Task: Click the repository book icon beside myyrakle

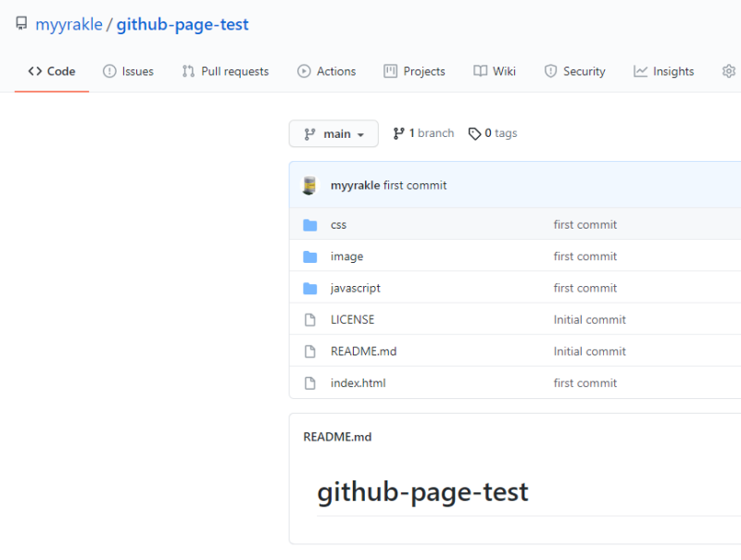Action: (21, 24)
